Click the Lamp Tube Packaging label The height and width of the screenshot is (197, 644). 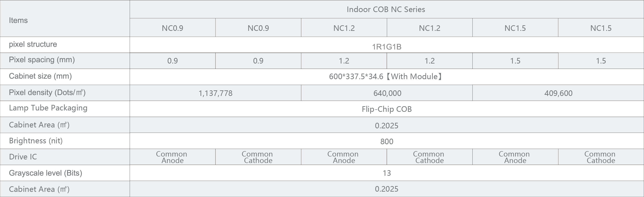(x=48, y=108)
